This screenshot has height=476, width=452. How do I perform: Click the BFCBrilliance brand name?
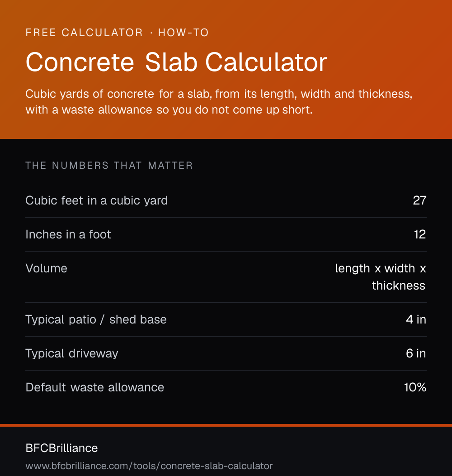(x=61, y=448)
